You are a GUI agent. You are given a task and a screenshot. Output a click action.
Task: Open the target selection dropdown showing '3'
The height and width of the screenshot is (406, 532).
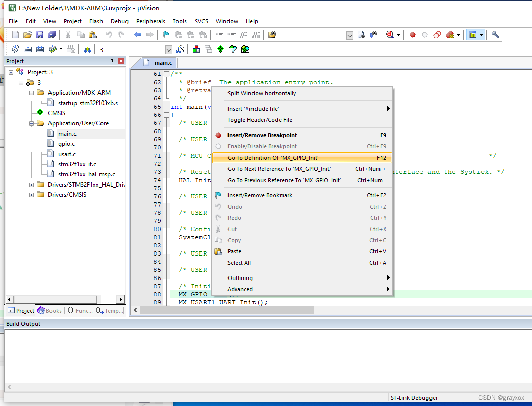[x=169, y=50]
